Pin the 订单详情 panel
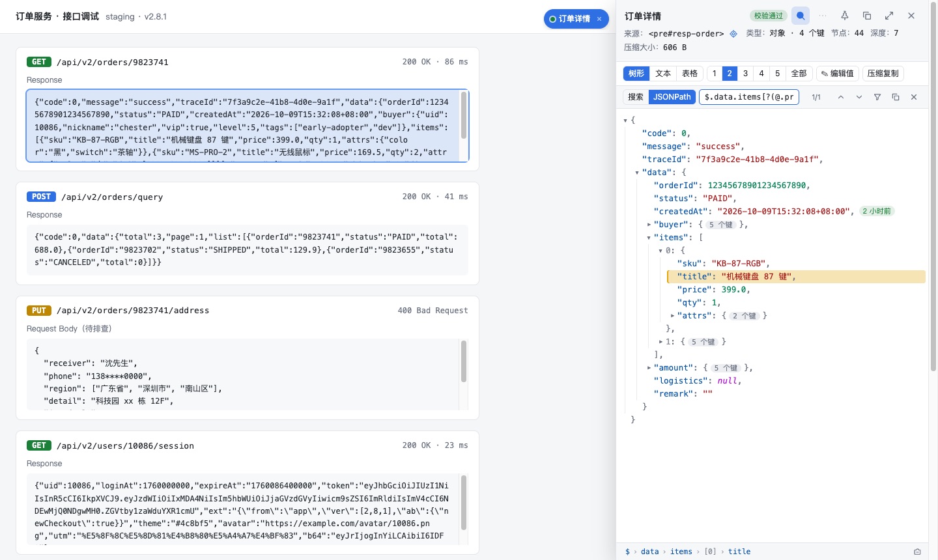 (x=845, y=16)
